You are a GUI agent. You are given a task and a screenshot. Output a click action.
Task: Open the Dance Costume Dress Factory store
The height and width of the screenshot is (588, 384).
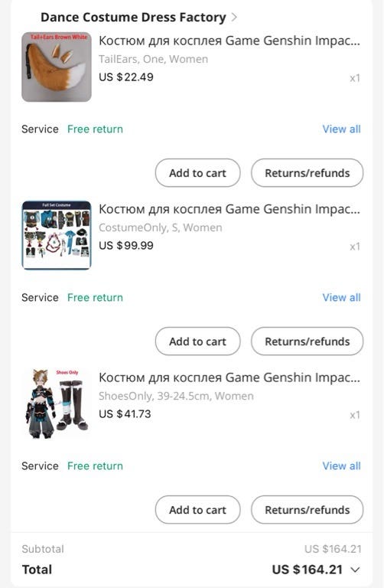[133, 18]
